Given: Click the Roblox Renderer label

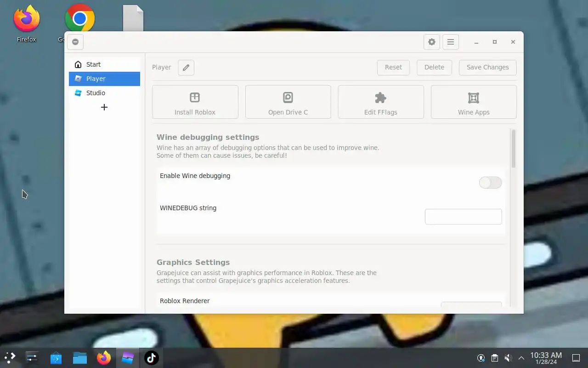Looking at the screenshot, I should [x=185, y=301].
